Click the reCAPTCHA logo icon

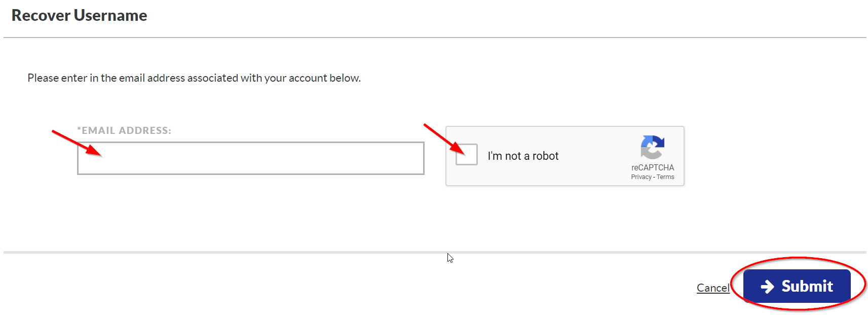652,147
